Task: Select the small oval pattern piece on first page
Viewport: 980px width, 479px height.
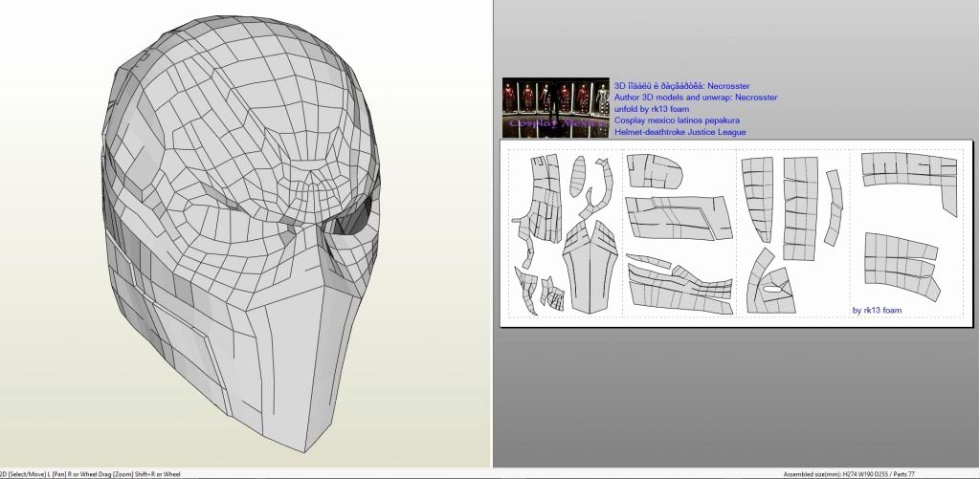Action: [x=577, y=176]
